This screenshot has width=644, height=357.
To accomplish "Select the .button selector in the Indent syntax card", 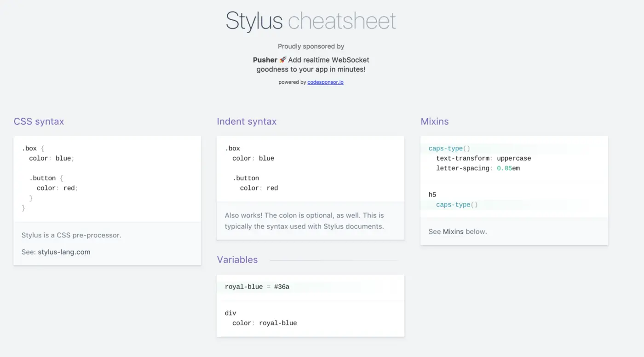I will click(246, 178).
